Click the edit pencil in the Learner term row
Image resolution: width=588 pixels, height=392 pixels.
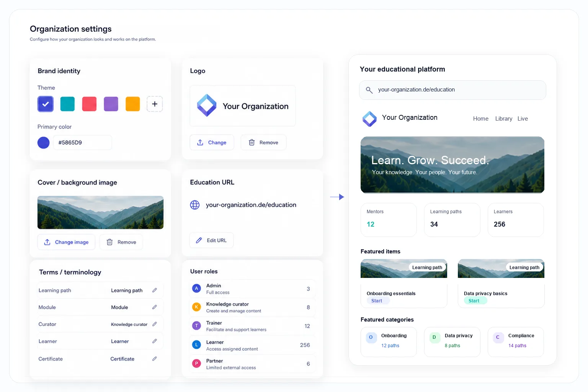(x=155, y=341)
